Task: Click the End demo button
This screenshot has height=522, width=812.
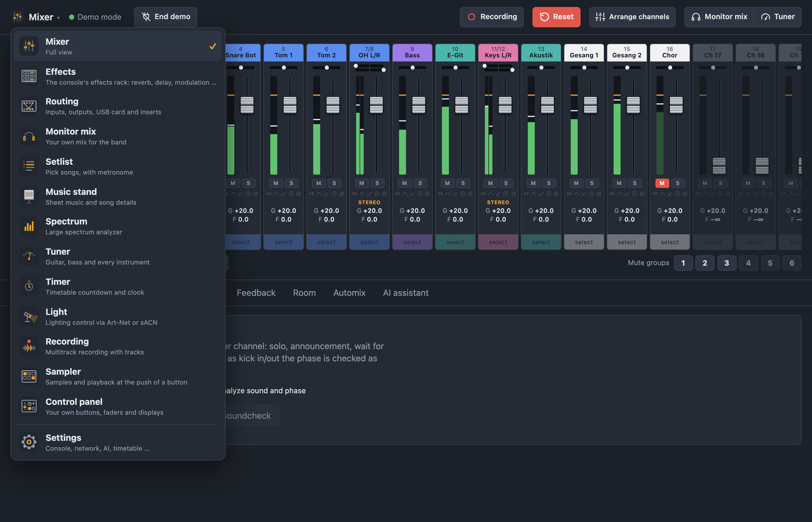Action: point(165,17)
